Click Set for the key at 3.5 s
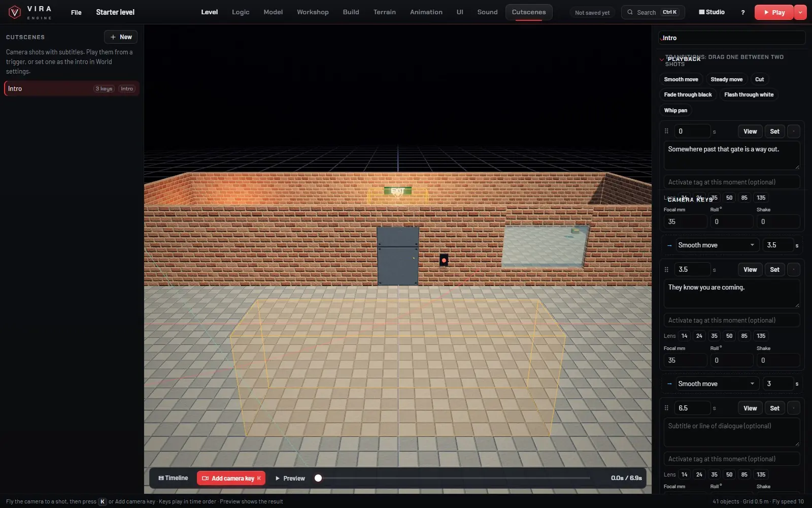Image resolution: width=812 pixels, height=508 pixels. [774, 269]
